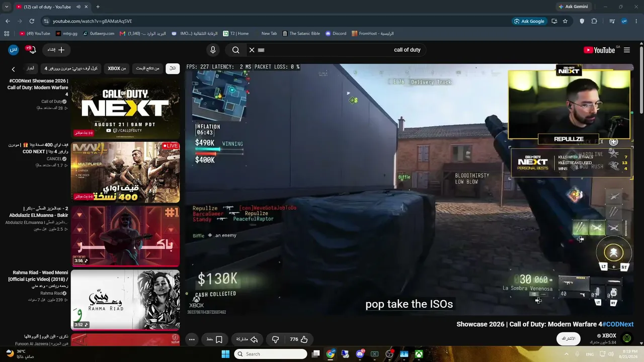Start voice search with microphone icon

click(x=213, y=50)
